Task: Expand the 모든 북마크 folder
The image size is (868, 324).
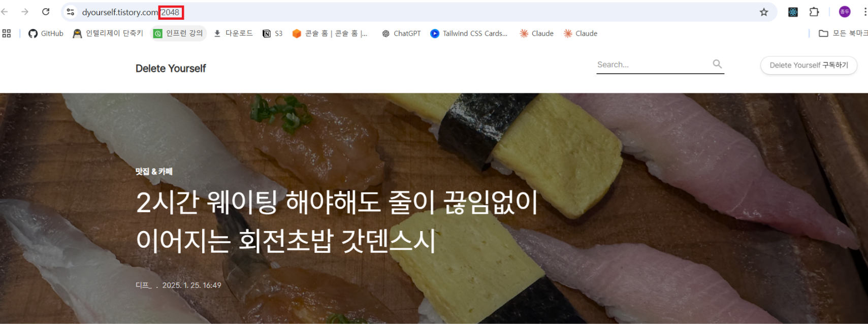Action: point(843,34)
